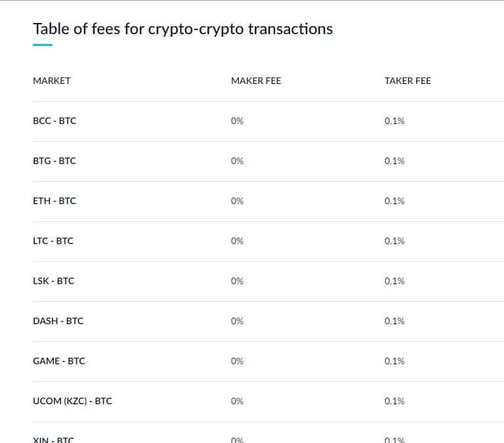Click the UCOM (KZC) - BTC market name

tap(72, 401)
